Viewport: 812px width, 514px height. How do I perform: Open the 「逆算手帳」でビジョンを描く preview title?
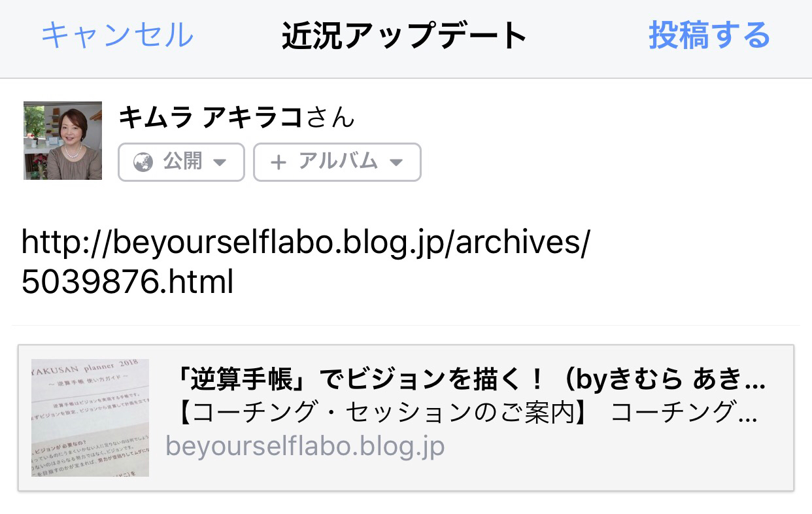(x=471, y=379)
